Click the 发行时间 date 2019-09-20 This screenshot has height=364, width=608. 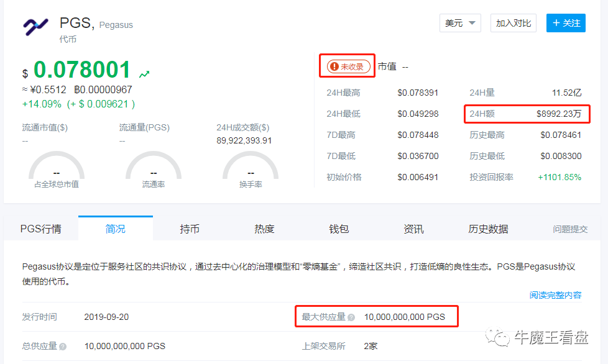(x=107, y=317)
